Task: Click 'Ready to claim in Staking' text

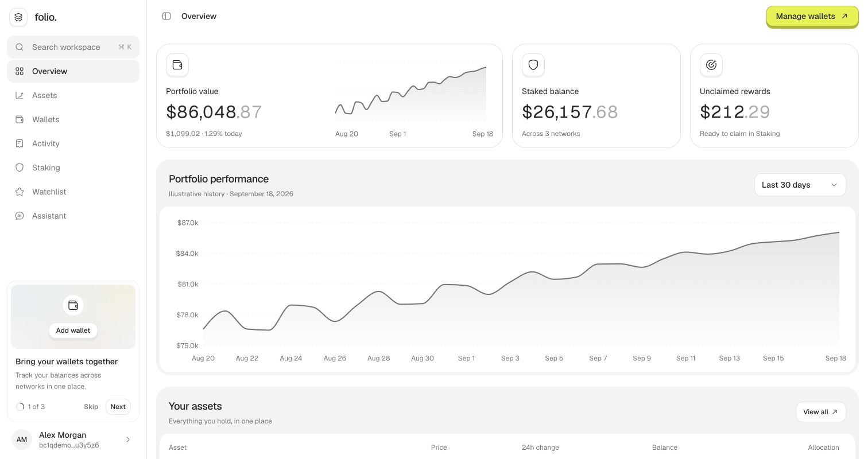Action: point(739,134)
